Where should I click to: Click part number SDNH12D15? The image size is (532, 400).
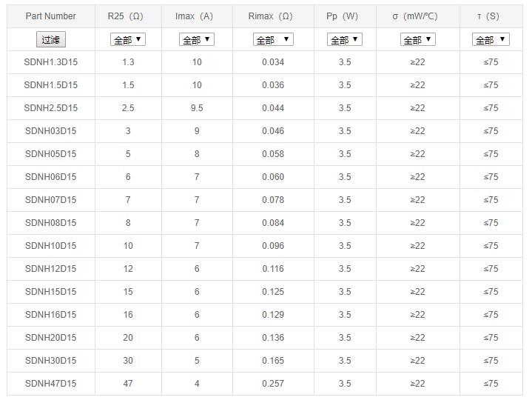tap(50, 269)
